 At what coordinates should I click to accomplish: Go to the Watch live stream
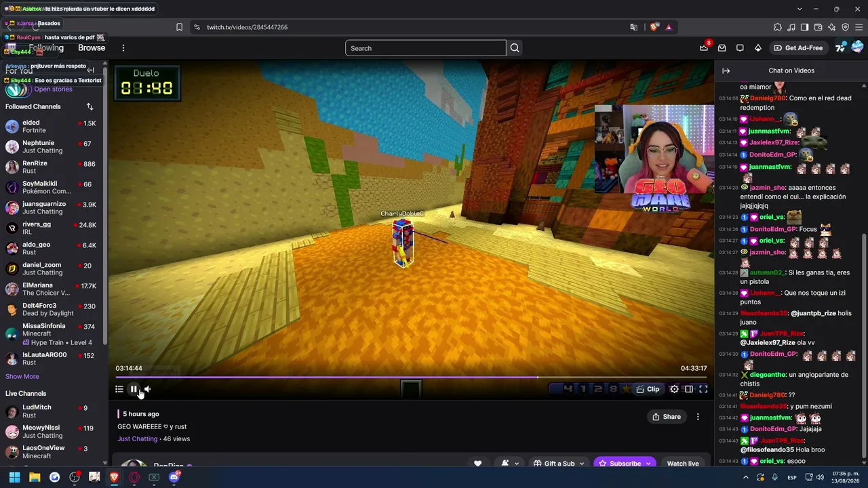(x=683, y=464)
